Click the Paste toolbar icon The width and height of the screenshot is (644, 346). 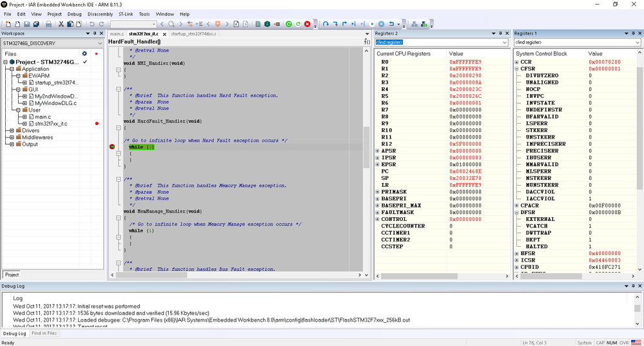pos(79,24)
